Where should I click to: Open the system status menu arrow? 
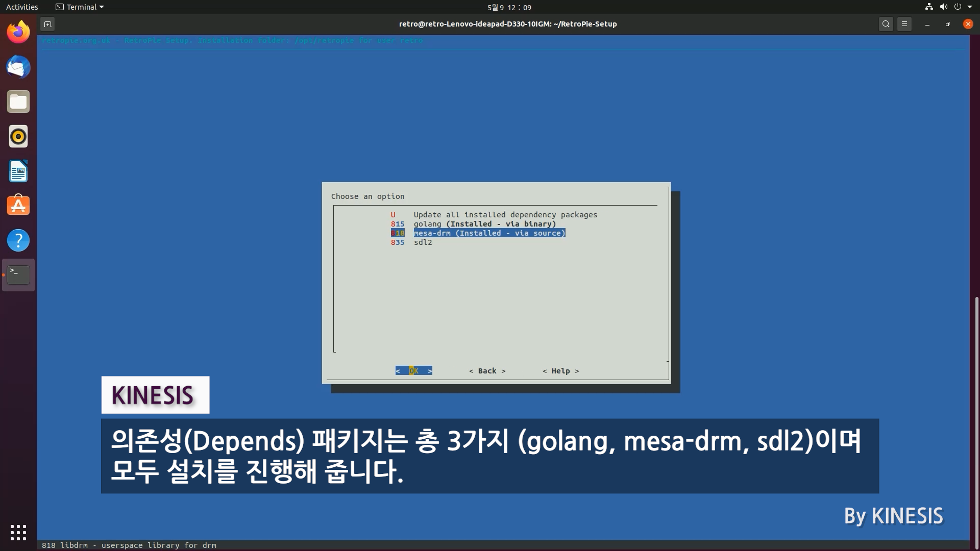pos(970,7)
